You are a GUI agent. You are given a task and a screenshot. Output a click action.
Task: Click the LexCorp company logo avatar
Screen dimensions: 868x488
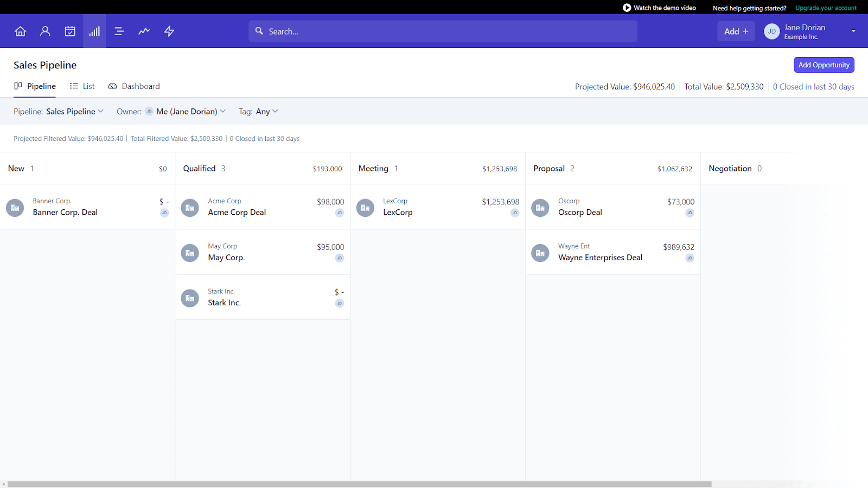pos(365,208)
